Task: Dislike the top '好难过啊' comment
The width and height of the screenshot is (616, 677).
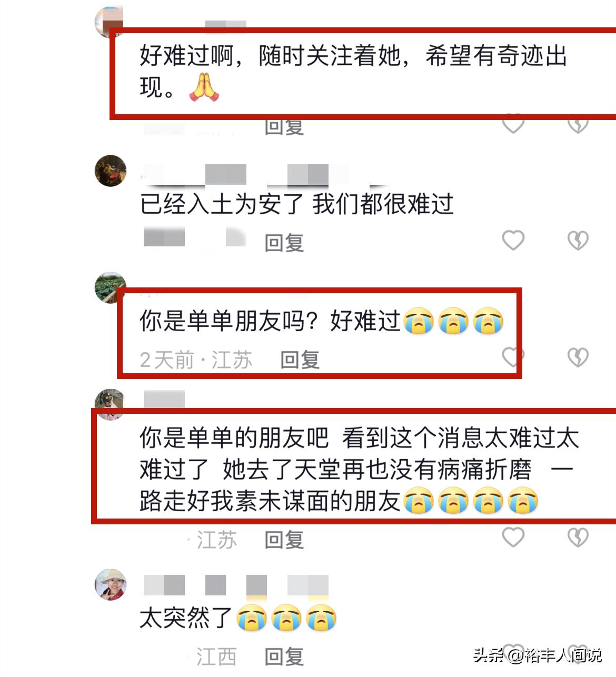Action: [x=578, y=125]
